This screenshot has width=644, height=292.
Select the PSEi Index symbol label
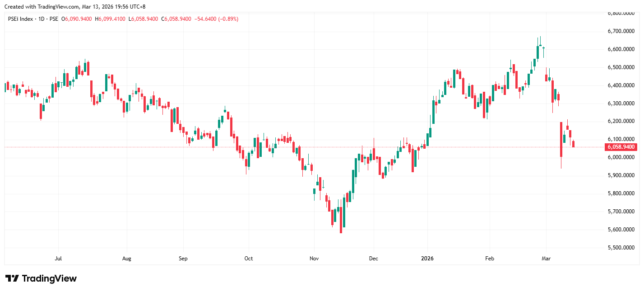pyautogui.click(x=20, y=19)
